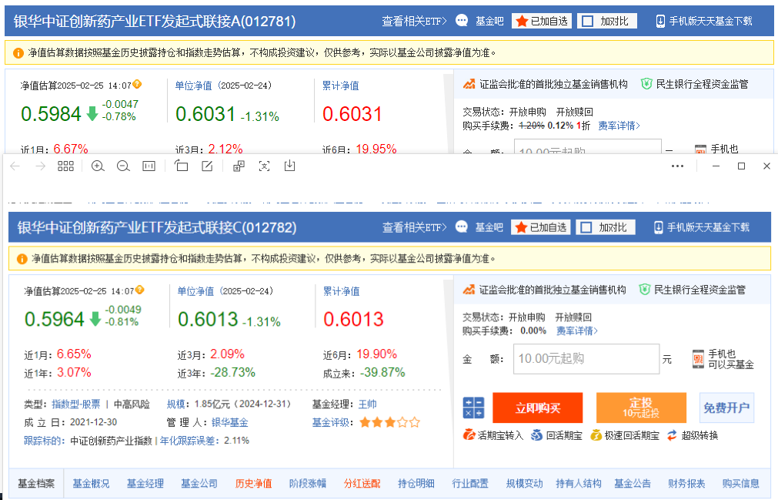This screenshot has height=500, width=778.
Task: Open the thumbnail grid view in viewer toolbar
Action: [65, 166]
